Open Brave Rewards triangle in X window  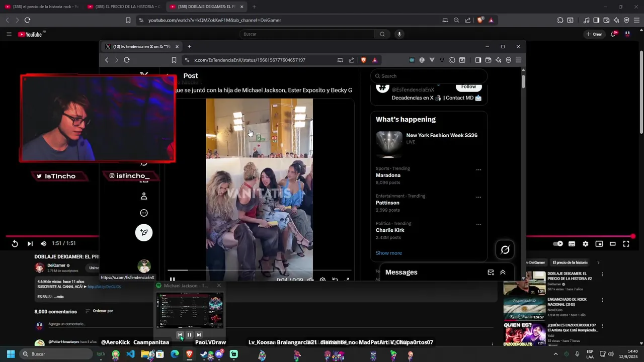pyautogui.click(x=375, y=60)
